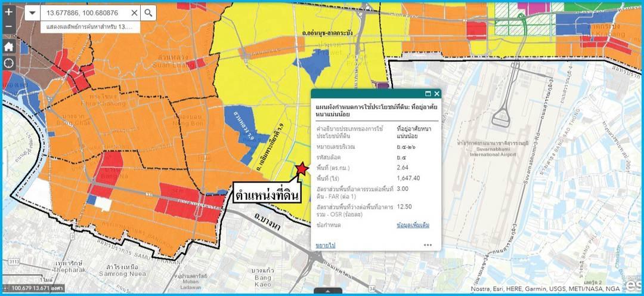Image resolution: width=644 pixels, height=296 pixels.
Task: Return map to home extent
Action: (x=9, y=47)
